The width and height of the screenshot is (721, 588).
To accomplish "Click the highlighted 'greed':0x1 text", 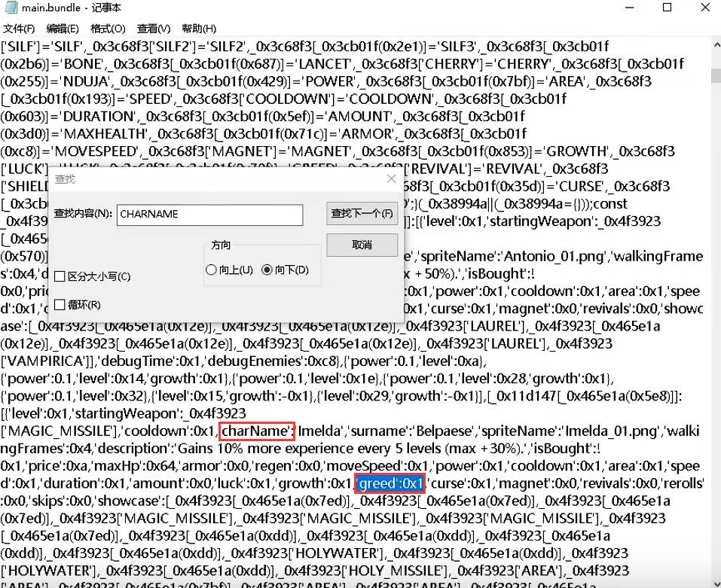I will click(390, 483).
